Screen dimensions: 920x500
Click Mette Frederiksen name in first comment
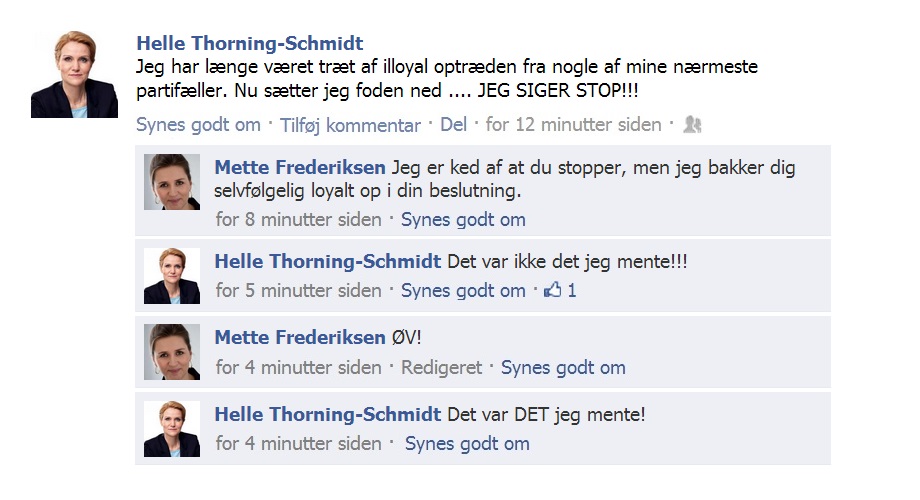click(300, 167)
